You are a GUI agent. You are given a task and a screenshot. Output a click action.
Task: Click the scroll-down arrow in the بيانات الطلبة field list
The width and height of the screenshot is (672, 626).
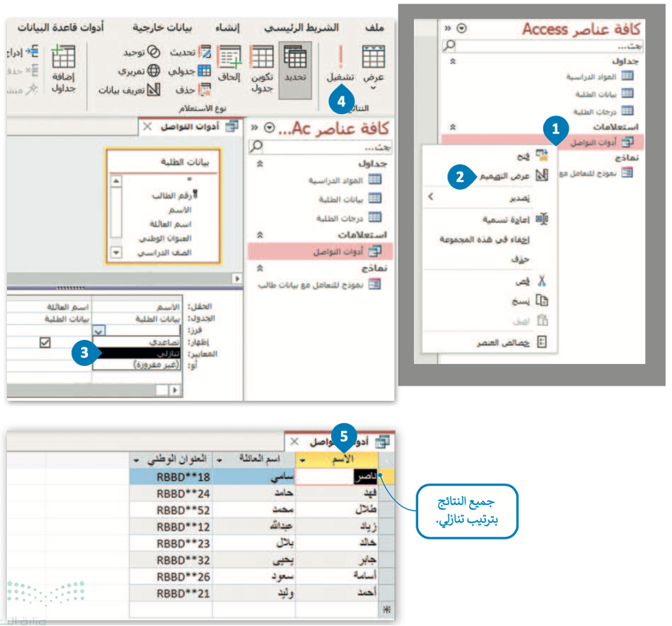(x=116, y=252)
